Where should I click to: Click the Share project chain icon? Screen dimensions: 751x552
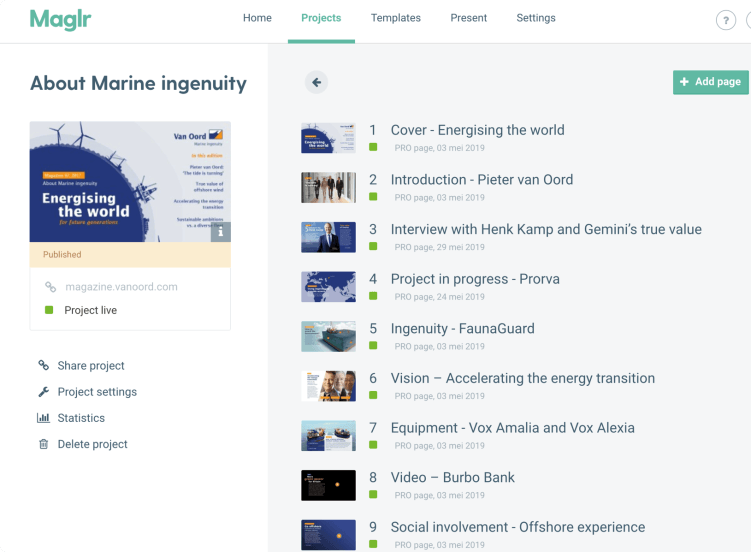[x=44, y=365]
